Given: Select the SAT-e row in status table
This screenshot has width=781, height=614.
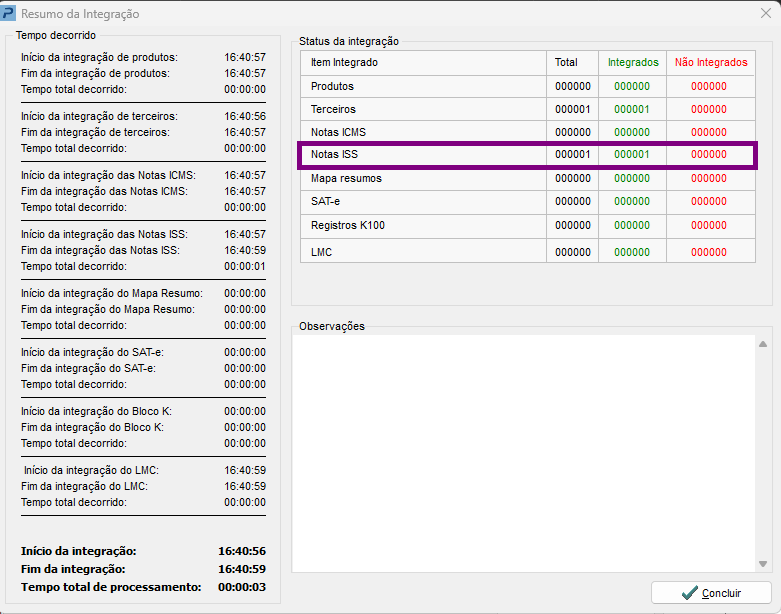Looking at the screenshot, I should pos(527,202).
